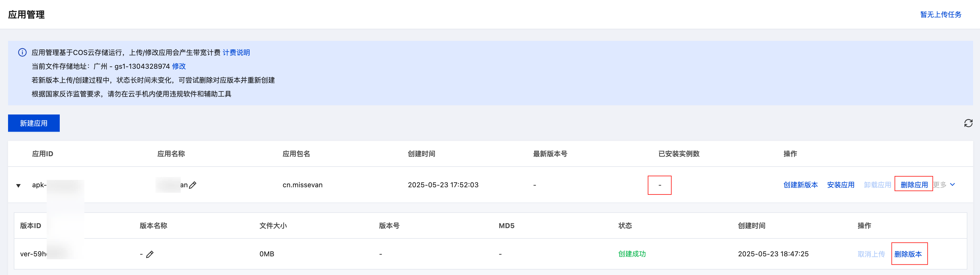The height and width of the screenshot is (275, 980).
Task: Click the cn.missevan package name cell
Action: (x=302, y=185)
